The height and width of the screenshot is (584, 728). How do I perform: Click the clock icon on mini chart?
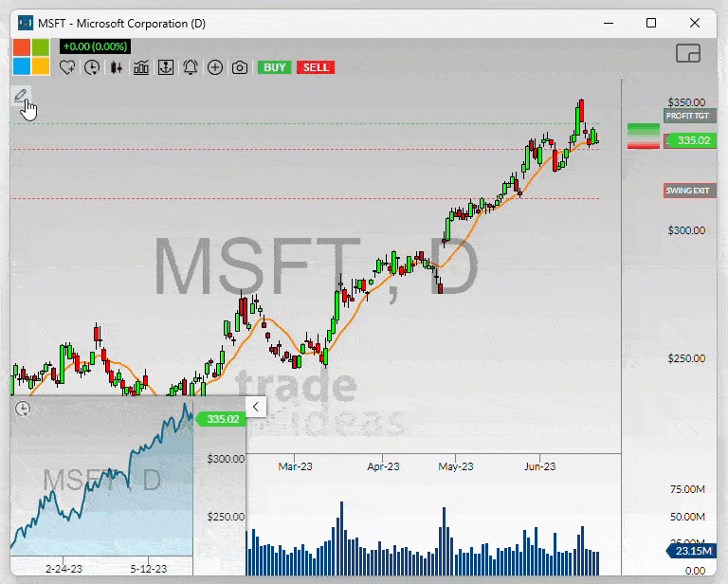pyautogui.click(x=23, y=409)
